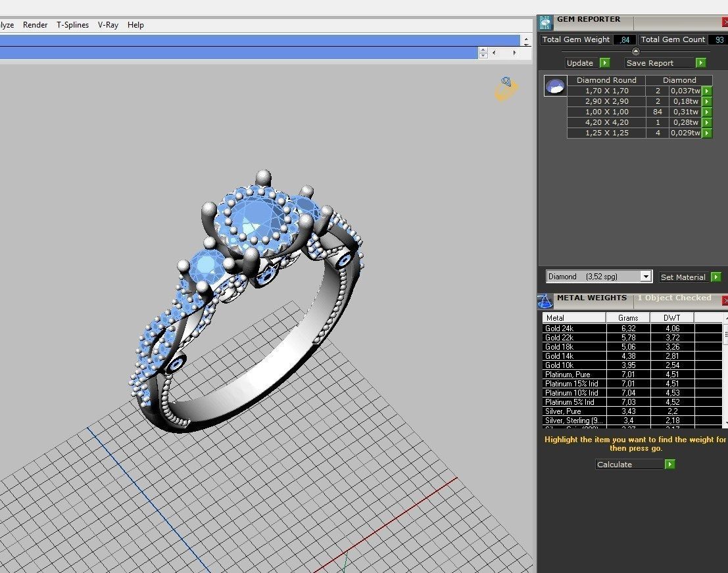The width and height of the screenshot is (728, 573).
Task: Open the T-Splines menu
Action: 72,25
